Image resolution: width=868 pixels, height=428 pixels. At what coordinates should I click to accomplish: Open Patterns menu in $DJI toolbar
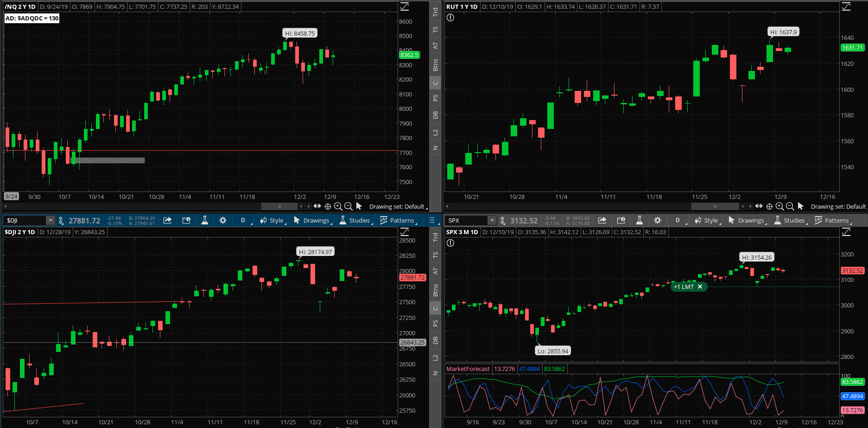[x=398, y=220]
